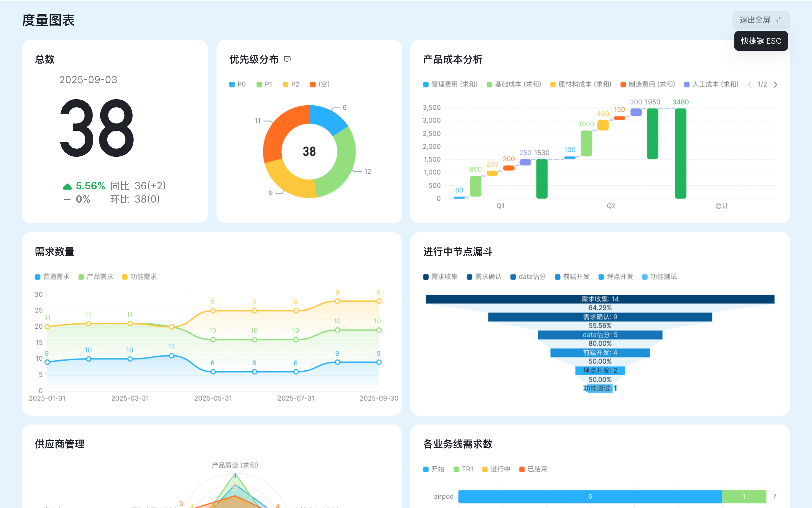Screen dimensions: 812x508
Task: Click the green 5.56% growth value
Action: [x=90, y=186]
